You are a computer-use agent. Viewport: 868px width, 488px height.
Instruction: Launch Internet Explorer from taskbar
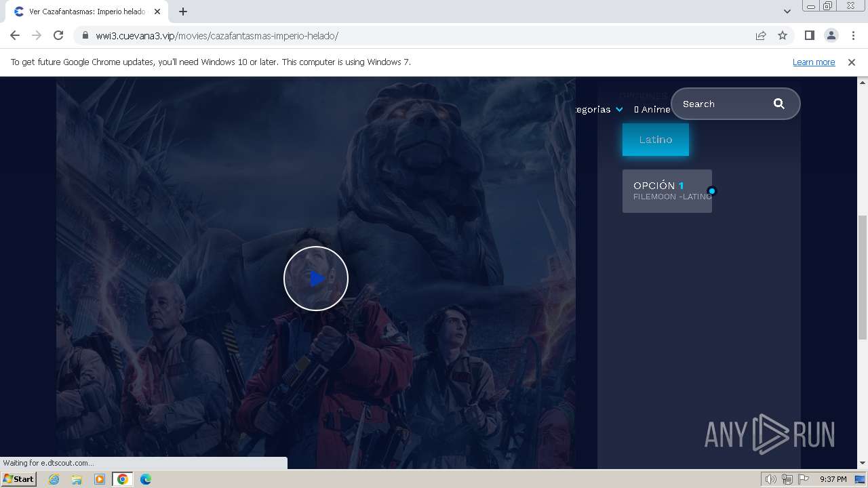pos(54,479)
